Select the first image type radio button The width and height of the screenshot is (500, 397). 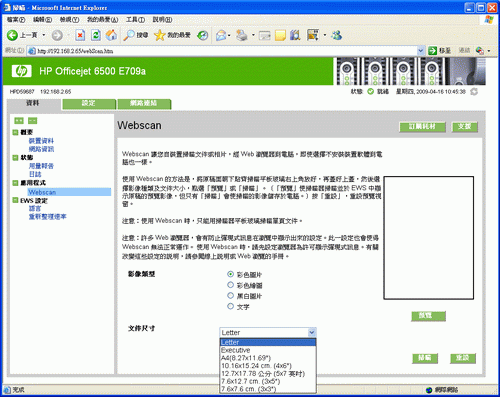pyautogui.click(x=230, y=274)
